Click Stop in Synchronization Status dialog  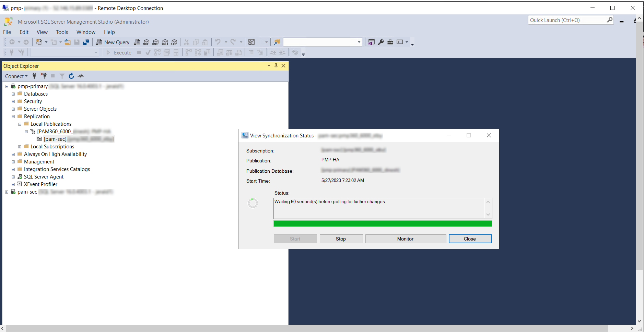click(341, 239)
